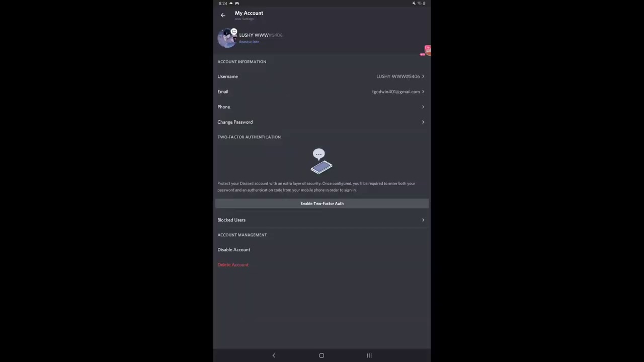Image resolution: width=644 pixels, height=362 pixels.
Task: Select the Change Password entry
Action: [x=322, y=122]
